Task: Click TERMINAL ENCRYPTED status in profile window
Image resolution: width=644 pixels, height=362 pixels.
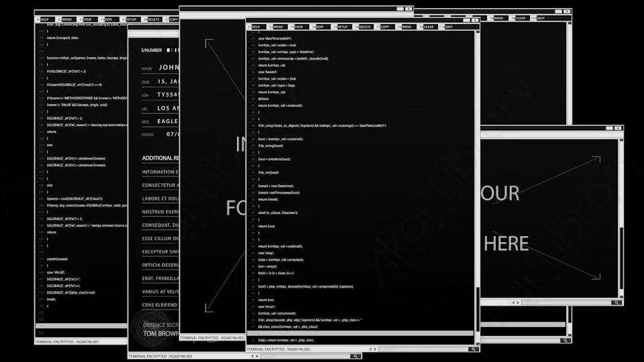Action: (160, 356)
